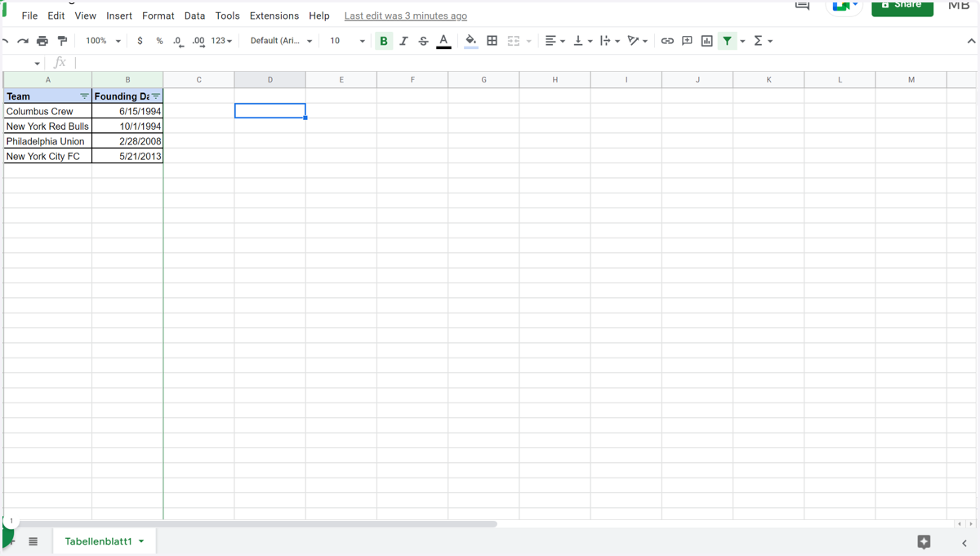
Task: Format as currency with dollar icon
Action: (x=140, y=41)
